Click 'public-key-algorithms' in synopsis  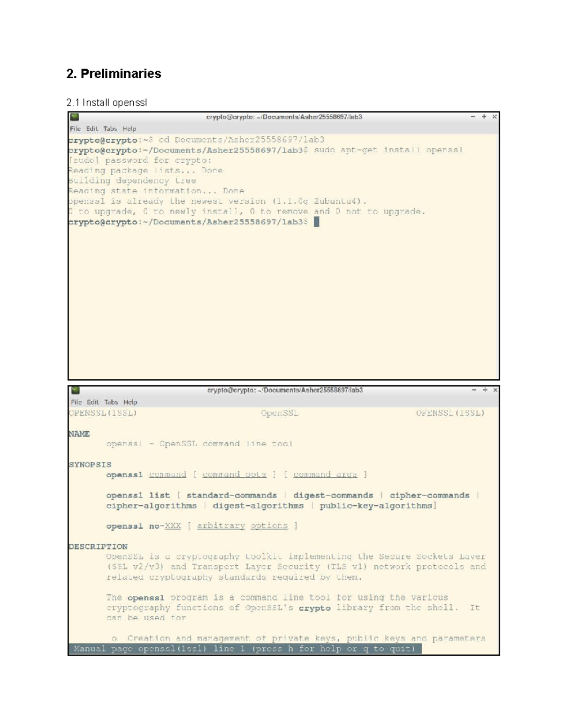click(376, 506)
